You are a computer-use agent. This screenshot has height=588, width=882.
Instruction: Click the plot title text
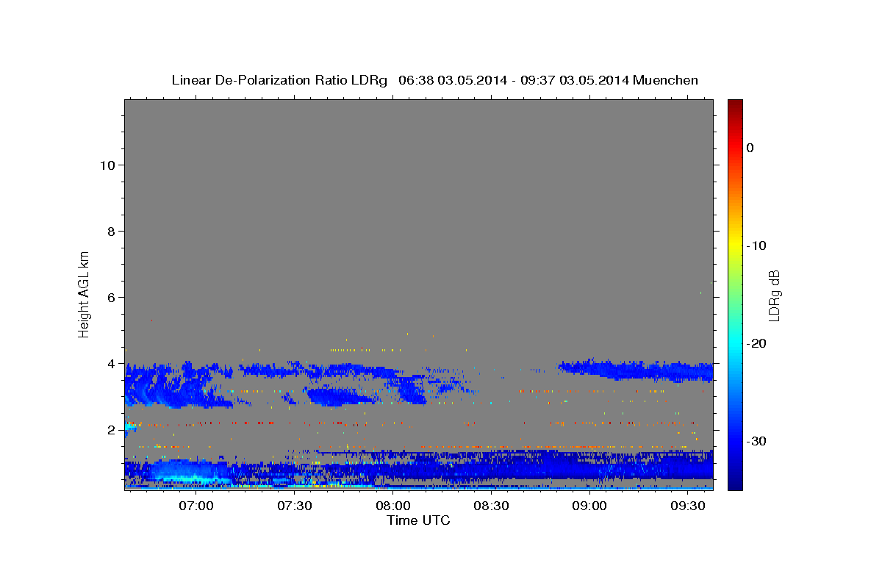[434, 80]
